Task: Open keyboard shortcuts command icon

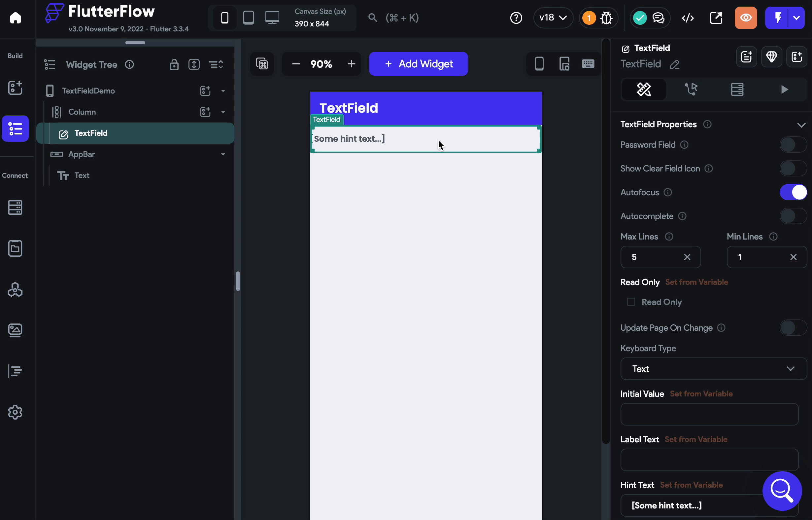Action: click(x=262, y=64)
